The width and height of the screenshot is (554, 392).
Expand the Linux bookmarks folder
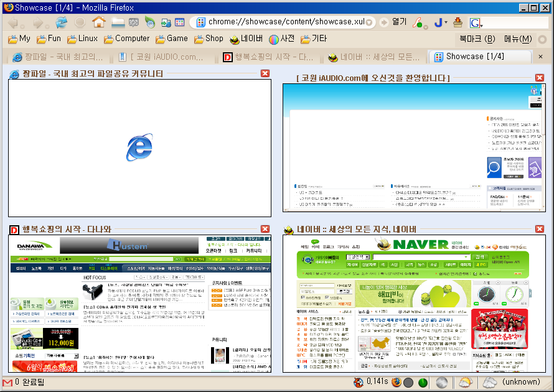click(82, 39)
